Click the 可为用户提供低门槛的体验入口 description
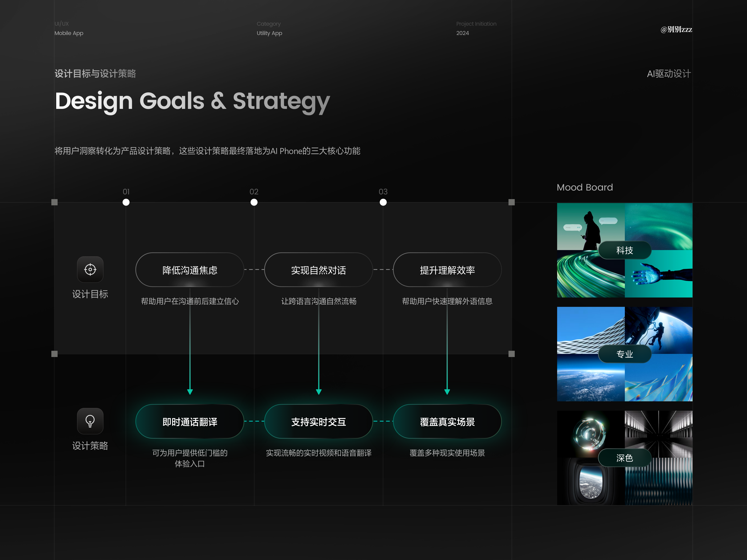 point(190,458)
